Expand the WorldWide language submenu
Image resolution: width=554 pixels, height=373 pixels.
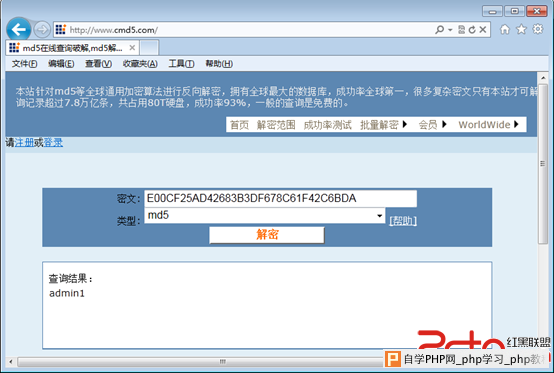(489, 125)
